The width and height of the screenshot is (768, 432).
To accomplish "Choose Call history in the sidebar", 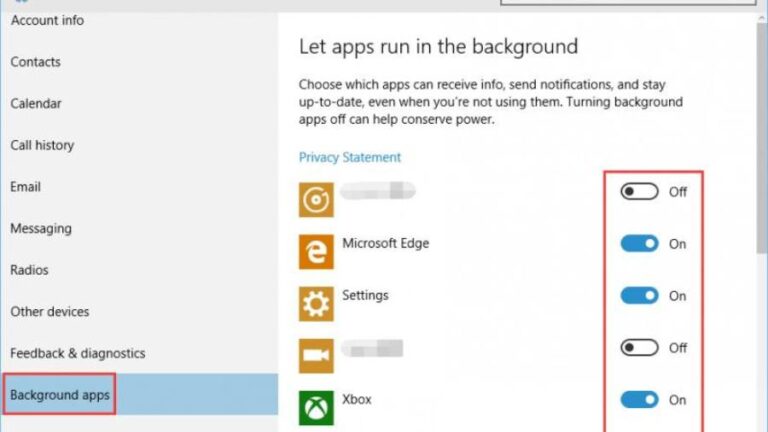I will 41,145.
